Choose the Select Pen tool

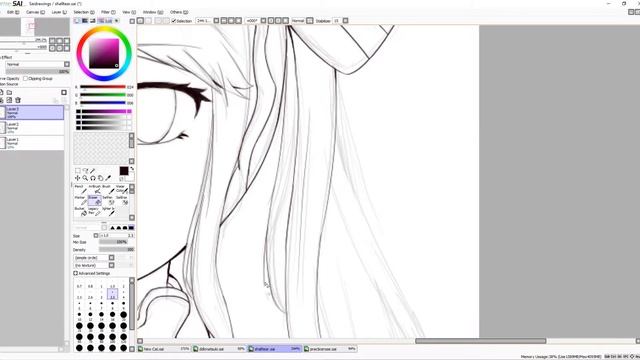(108, 200)
